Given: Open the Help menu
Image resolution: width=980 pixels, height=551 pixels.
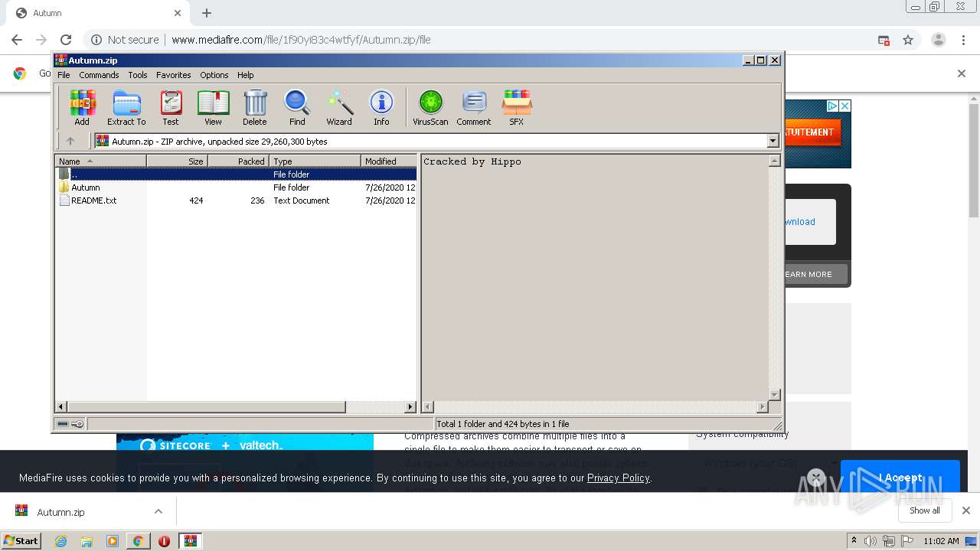Looking at the screenshot, I should click(x=245, y=75).
